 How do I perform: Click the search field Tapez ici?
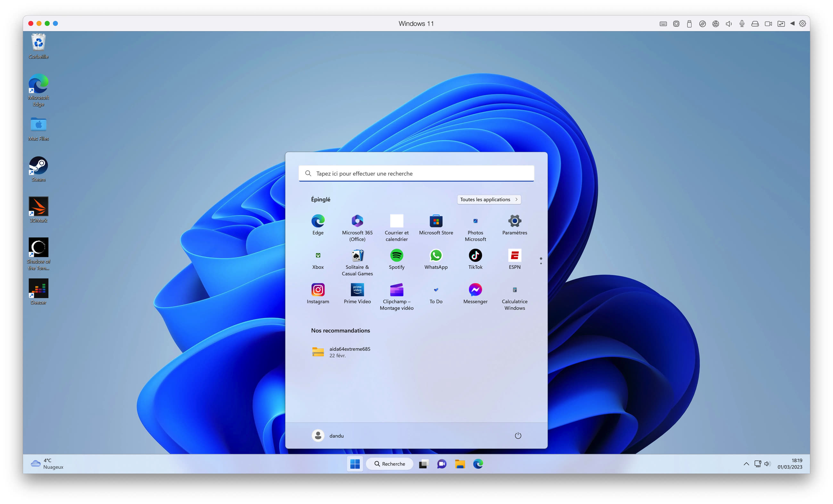tap(416, 173)
